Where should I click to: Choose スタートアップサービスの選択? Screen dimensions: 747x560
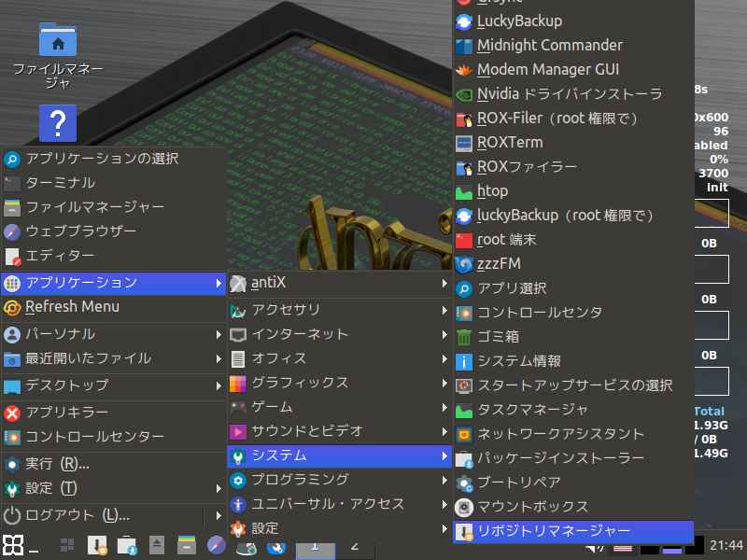click(x=573, y=385)
